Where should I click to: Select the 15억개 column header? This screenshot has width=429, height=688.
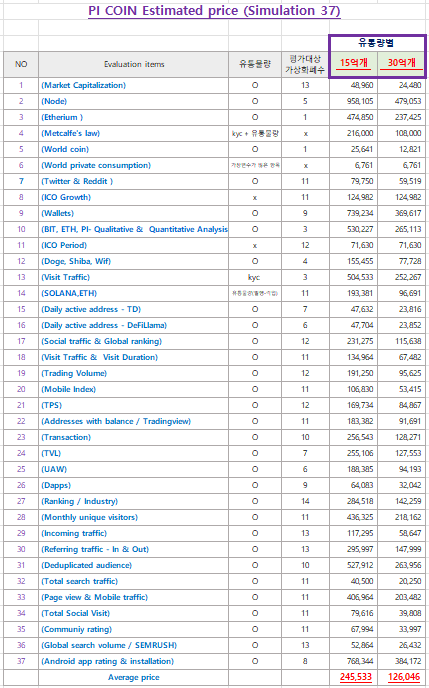pos(354,63)
